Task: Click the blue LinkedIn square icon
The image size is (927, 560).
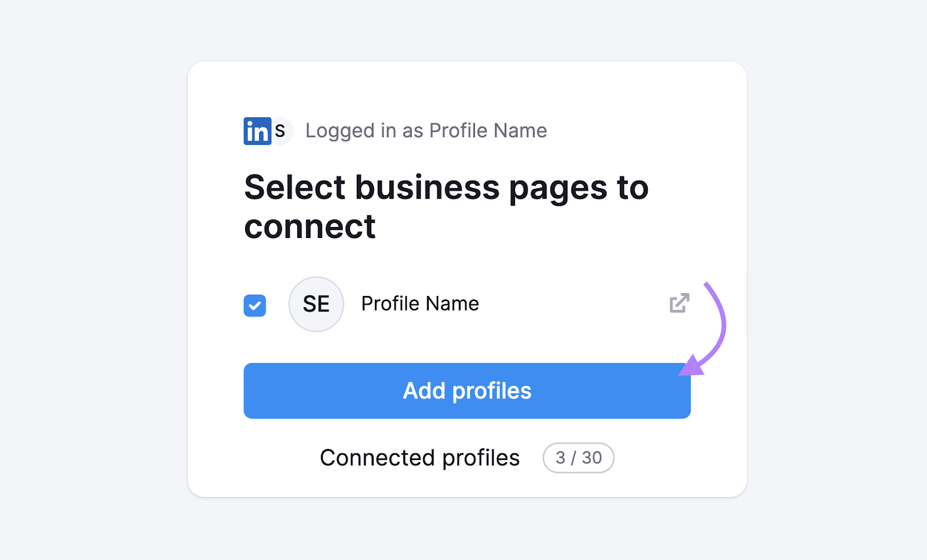Action: (257, 131)
